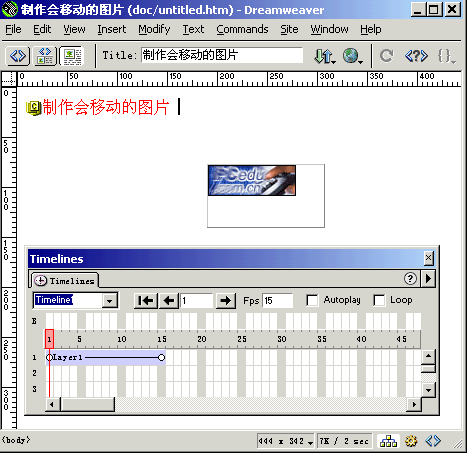Enable the Loop checkbox
The height and width of the screenshot is (453, 467).
379,300
